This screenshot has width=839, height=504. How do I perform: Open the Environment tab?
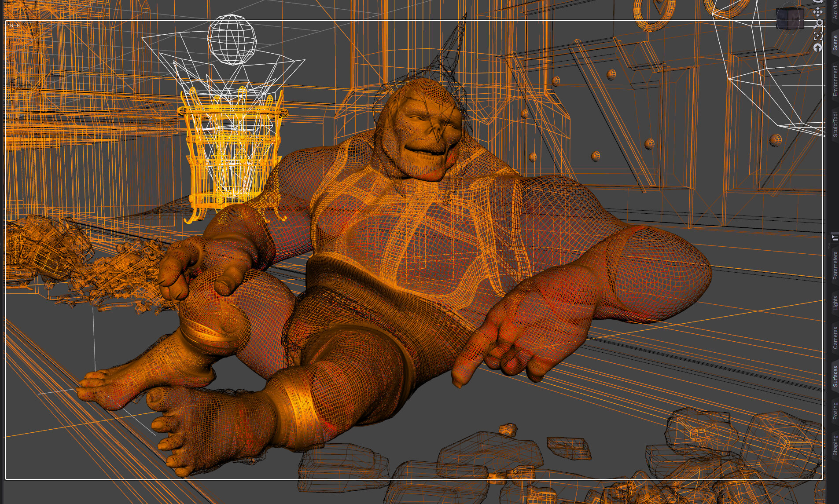(x=835, y=81)
